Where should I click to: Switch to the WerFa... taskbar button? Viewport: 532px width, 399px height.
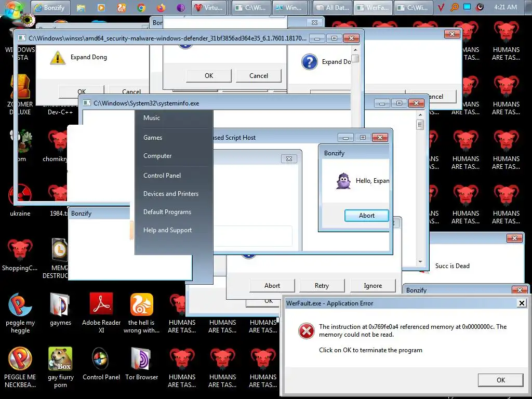[x=373, y=7]
